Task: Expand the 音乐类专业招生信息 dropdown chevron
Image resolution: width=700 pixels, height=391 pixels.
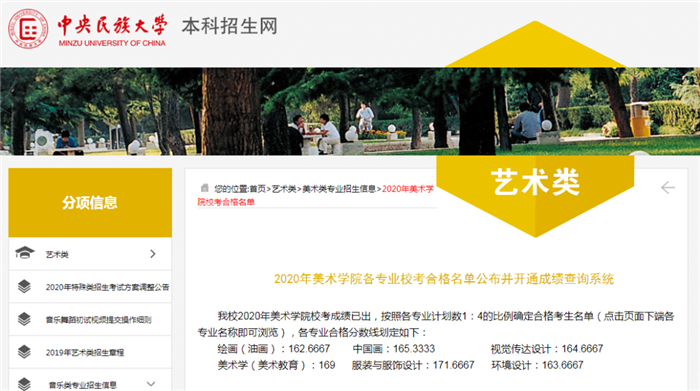Action: point(151,384)
